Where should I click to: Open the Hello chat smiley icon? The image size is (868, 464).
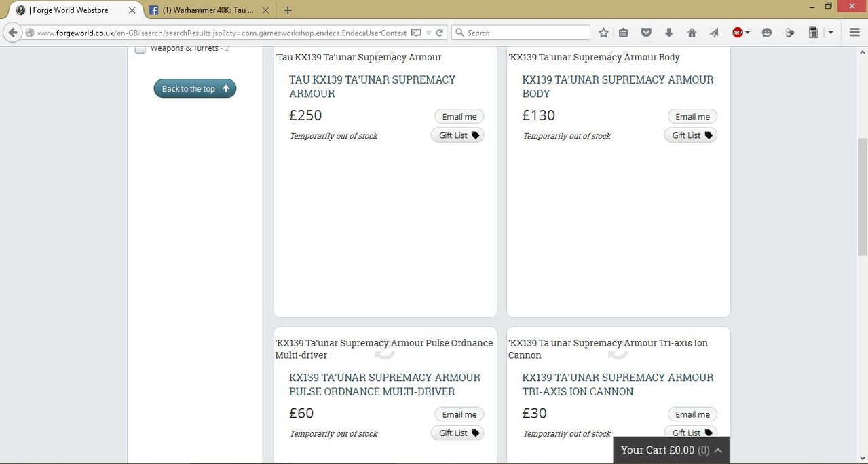click(767, 33)
